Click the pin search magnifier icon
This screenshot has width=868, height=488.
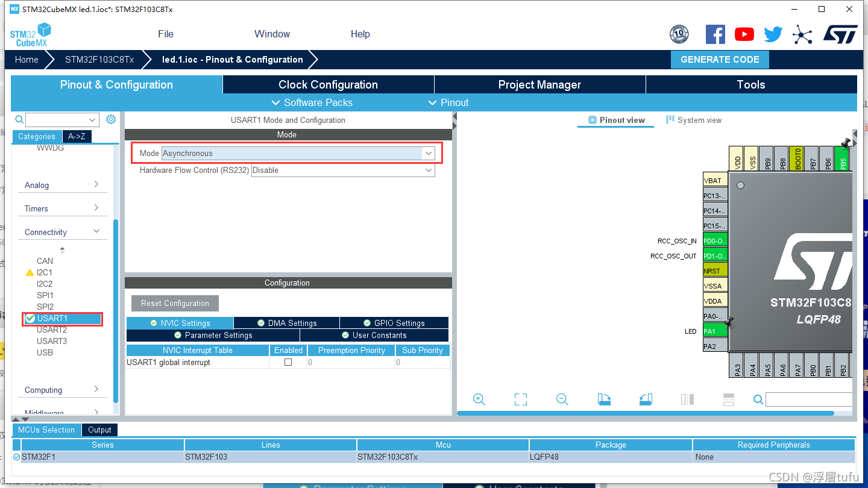pos(758,399)
